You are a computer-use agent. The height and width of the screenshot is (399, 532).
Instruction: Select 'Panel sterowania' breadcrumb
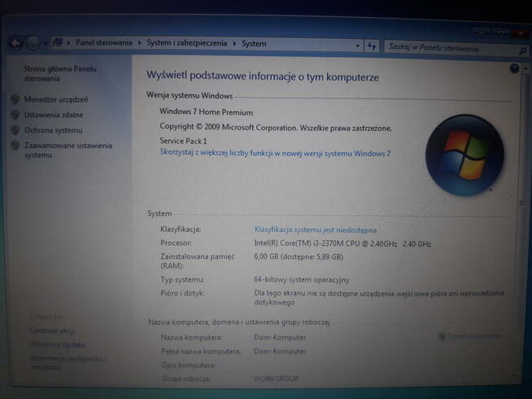point(104,42)
